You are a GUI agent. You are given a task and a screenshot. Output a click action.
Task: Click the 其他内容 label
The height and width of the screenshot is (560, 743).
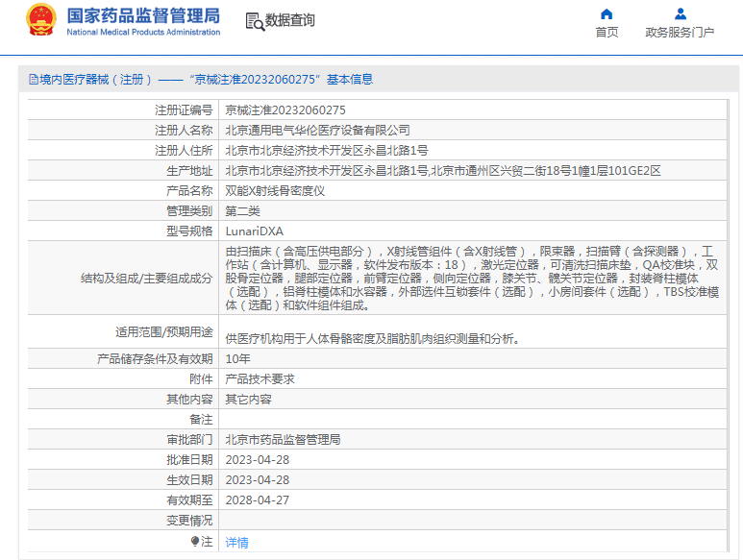[x=189, y=399]
